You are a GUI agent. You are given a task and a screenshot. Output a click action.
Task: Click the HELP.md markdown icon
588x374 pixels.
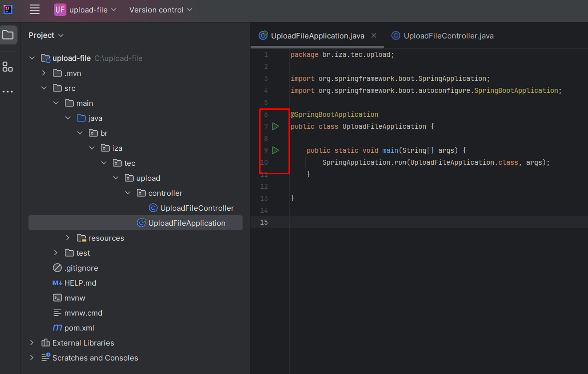[57, 283]
